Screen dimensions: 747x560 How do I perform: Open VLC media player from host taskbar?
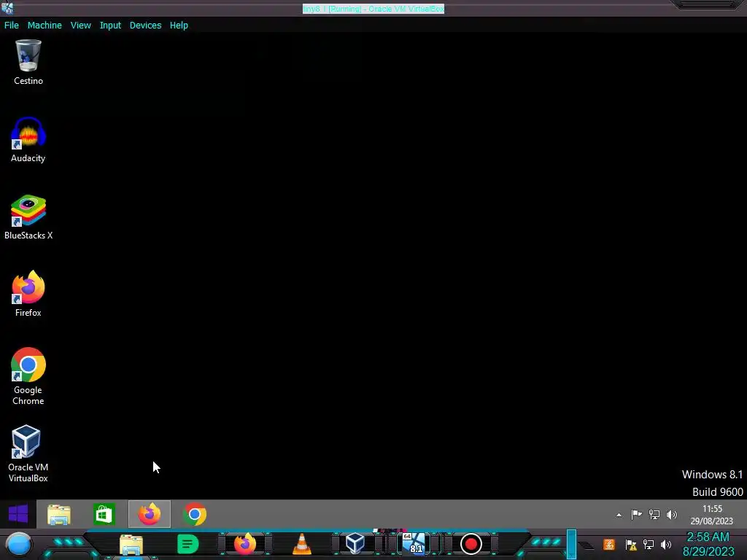click(x=301, y=544)
